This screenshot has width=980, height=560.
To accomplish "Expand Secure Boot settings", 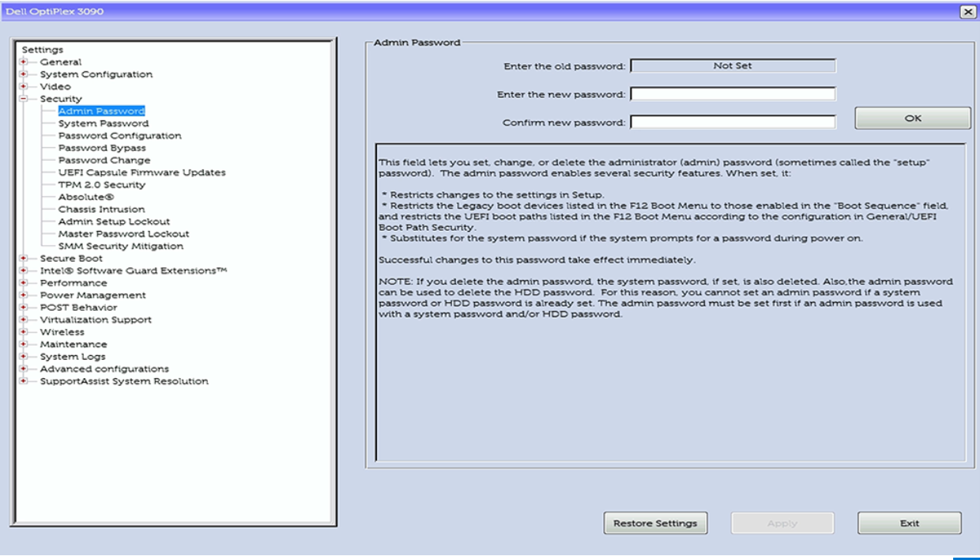I will click(23, 258).
